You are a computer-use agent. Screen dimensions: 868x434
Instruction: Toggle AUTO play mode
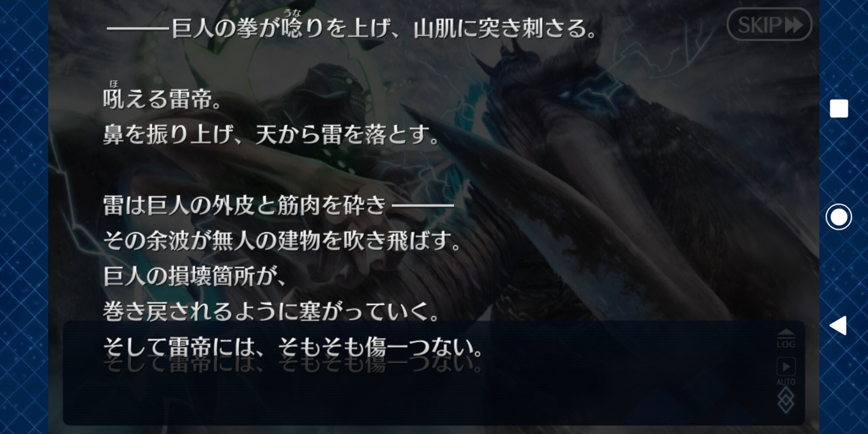click(x=786, y=372)
